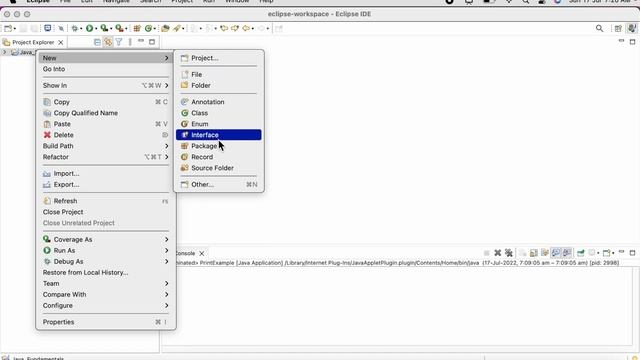Toggle Show Console on standard error

click(x=567, y=253)
